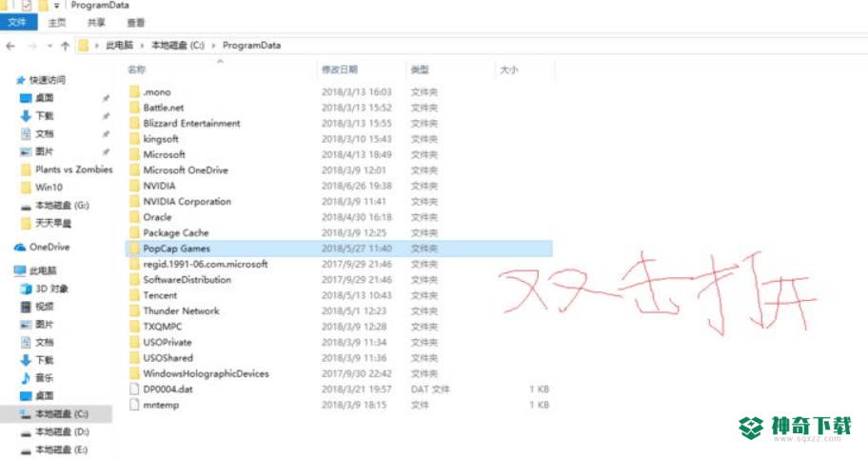
Task: Switch to the 共享 ribbon tab
Action: click(96, 23)
